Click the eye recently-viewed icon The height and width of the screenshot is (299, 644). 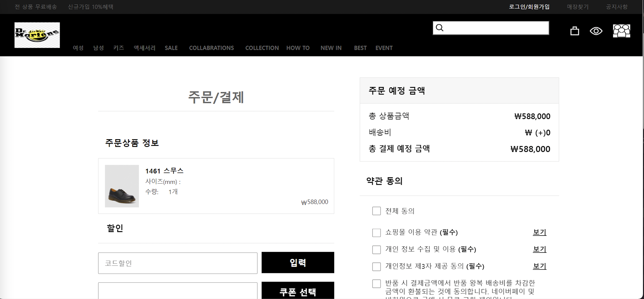(596, 31)
